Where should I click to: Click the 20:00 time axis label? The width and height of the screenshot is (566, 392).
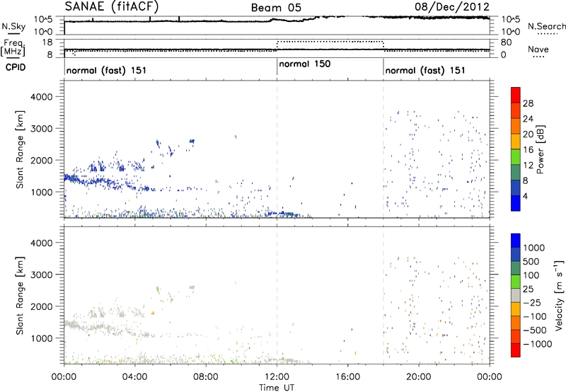coord(419,377)
